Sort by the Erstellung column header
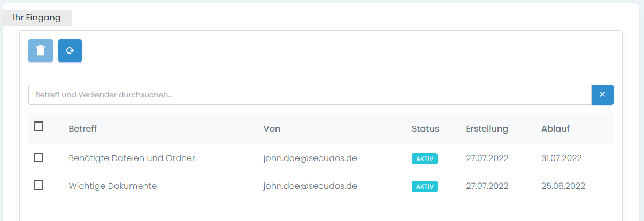 click(487, 129)
